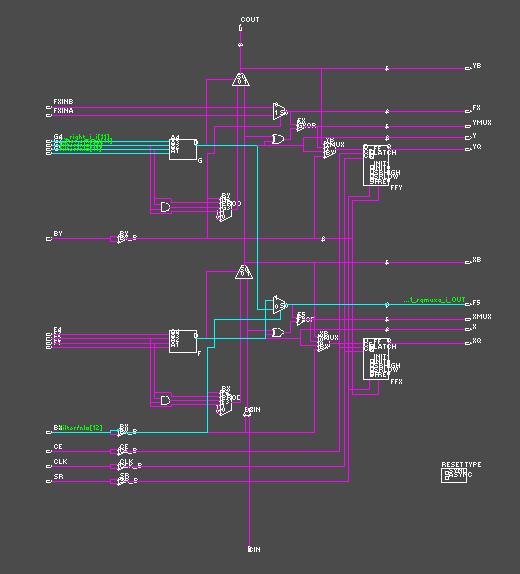This screenshot has height=574, width=520.
Task: Select the SR input pin
Action: tap(49, 481)
